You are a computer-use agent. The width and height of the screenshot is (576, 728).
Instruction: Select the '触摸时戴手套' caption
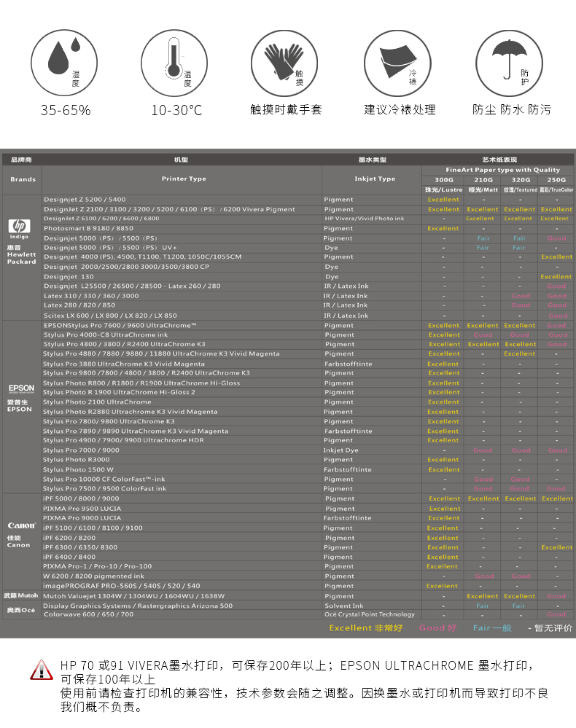point(286,109)
